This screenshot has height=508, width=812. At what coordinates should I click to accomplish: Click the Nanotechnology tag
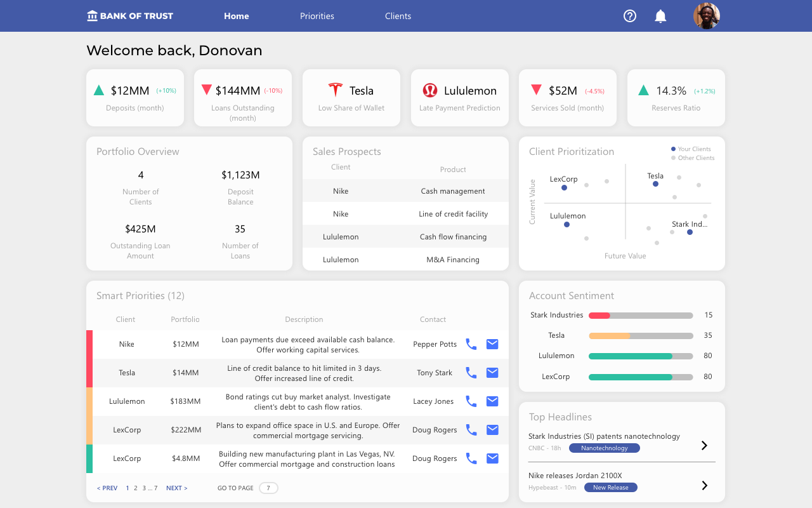coord(604,448)
